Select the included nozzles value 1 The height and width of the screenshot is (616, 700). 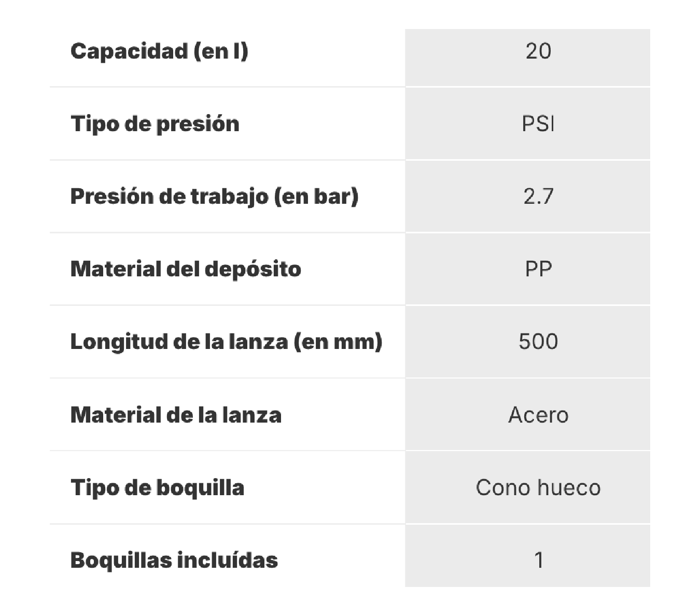539,560
